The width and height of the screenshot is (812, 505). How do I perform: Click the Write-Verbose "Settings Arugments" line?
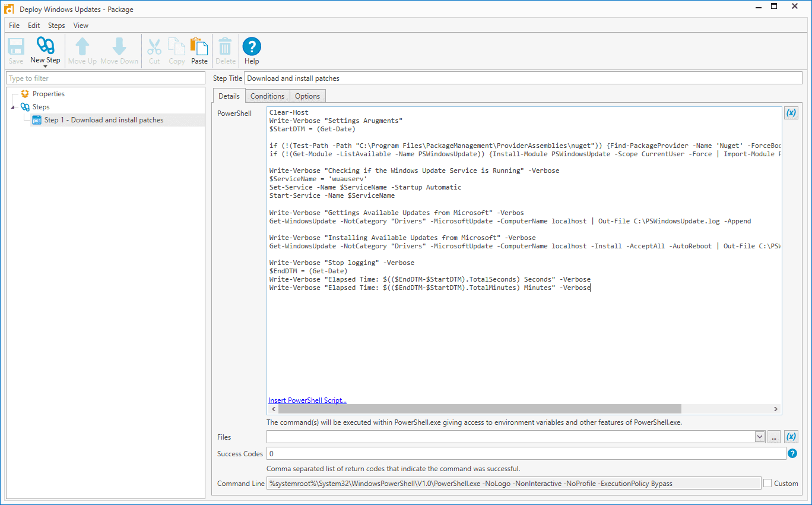[336, 121]
